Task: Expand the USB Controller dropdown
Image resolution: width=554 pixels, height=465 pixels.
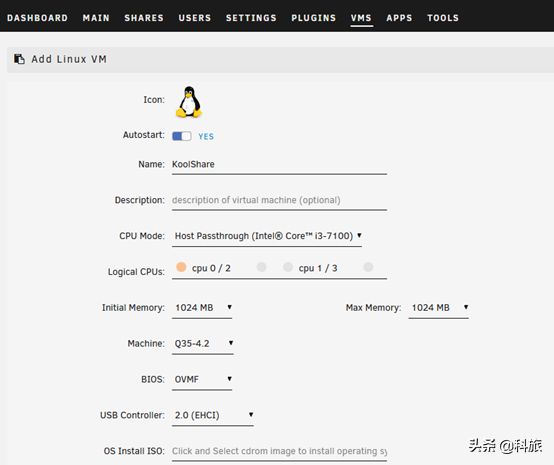Action: pos(213,415)
